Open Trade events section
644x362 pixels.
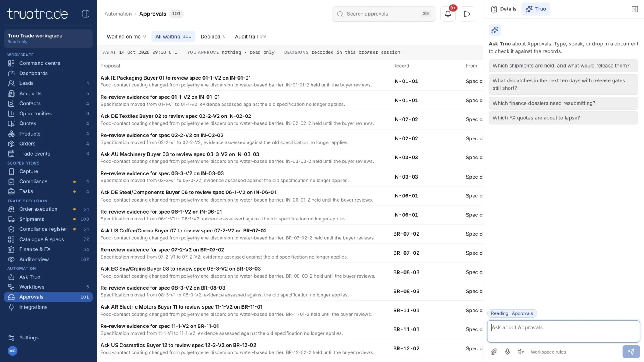(48, 154)
